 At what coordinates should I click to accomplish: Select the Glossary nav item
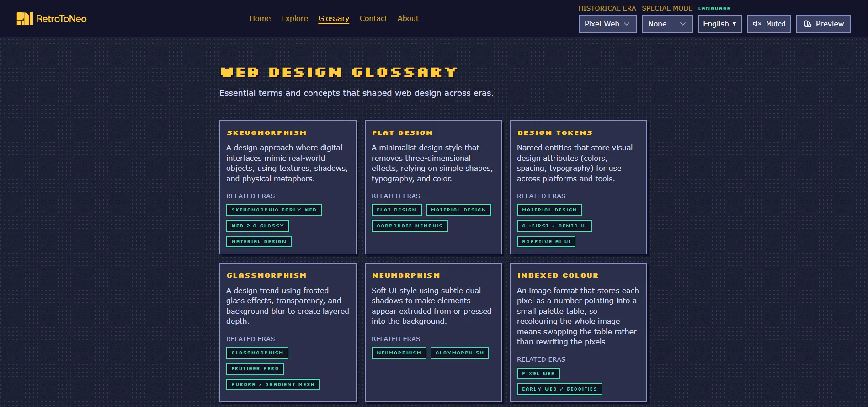[x=334, y=19]
